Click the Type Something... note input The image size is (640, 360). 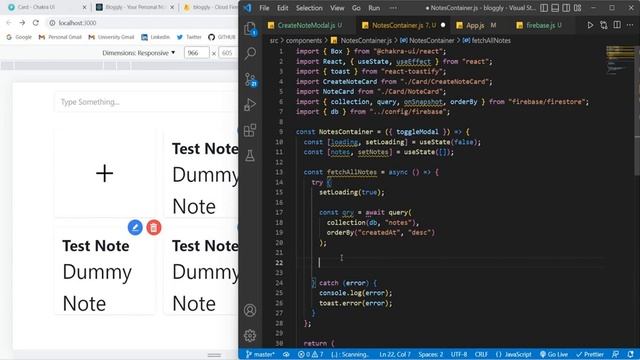147,102
